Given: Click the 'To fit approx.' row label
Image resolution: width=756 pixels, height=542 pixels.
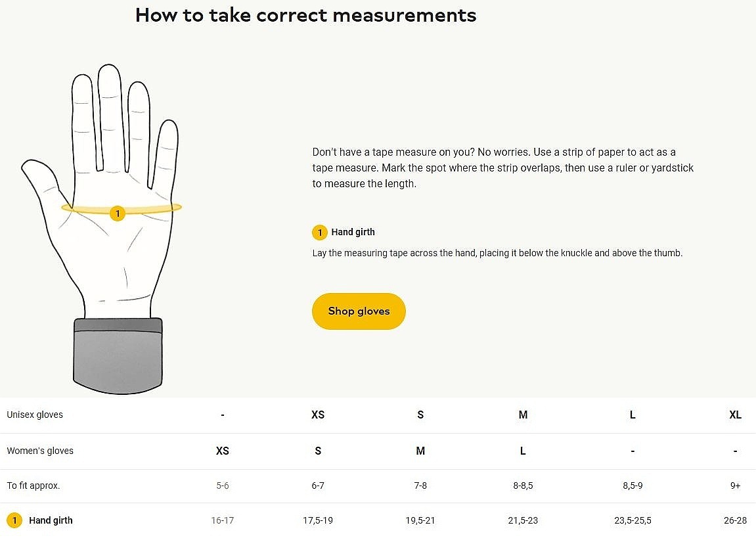Looking at the screenshot, I should (33, 486).
